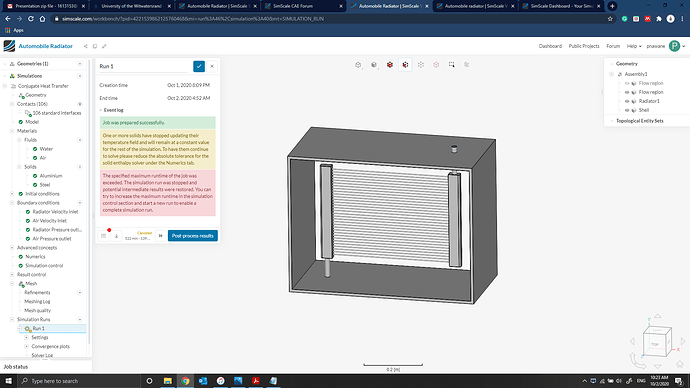The image size is (690, 388).
Task: Open the Help menu
Action: pos(634,46)
